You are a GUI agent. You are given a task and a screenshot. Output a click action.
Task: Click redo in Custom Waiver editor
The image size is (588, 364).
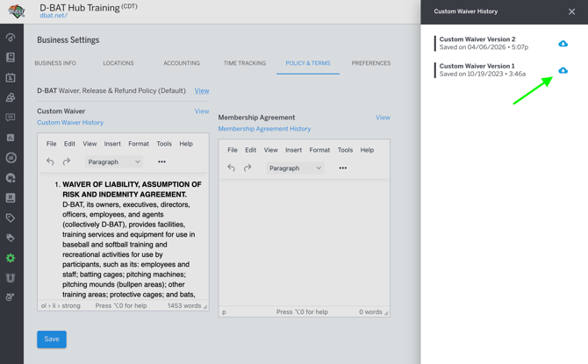[67, 161]
